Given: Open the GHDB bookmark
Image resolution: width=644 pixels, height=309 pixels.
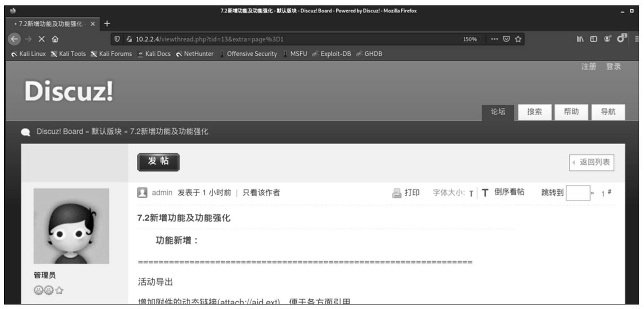Looking at the screenshot, I should [x=369, y=54].
